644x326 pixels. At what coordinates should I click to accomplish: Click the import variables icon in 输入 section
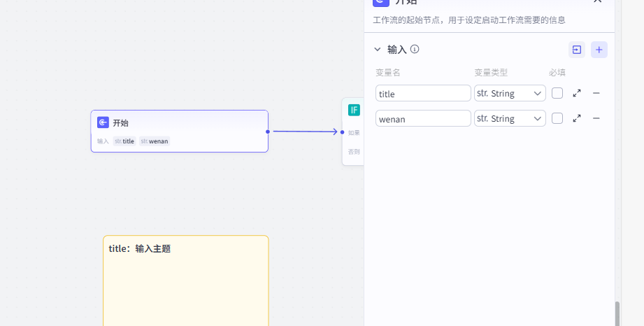(x=577, y=50)
